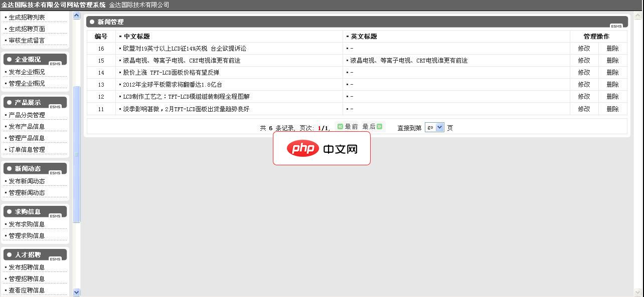This screenshot has width=644, height=297.
Task: Click 删除 for news item 16
Action: 612,49
